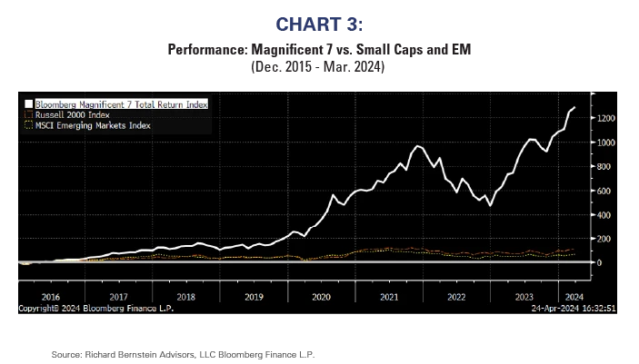639x364 pixels.
Task: Click the 600 value on the y-axis
Action: 604,191
